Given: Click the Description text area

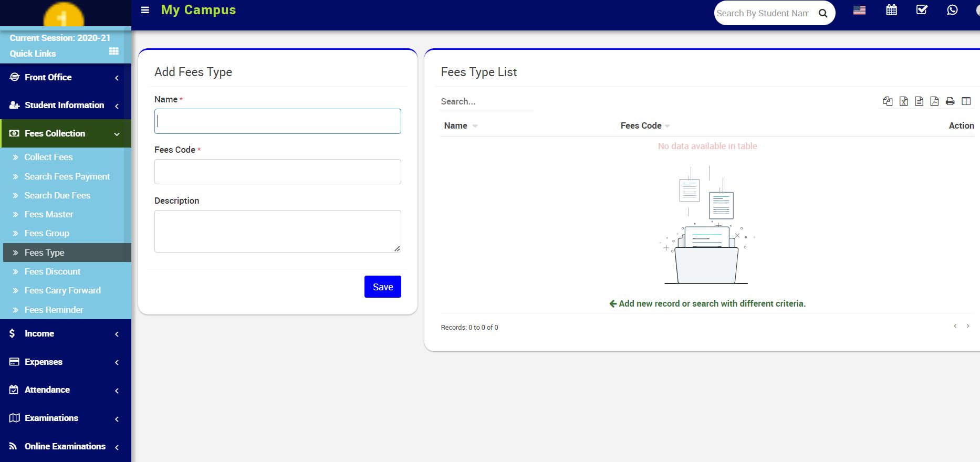Looking at the screenshot, I should click(278, 232).
